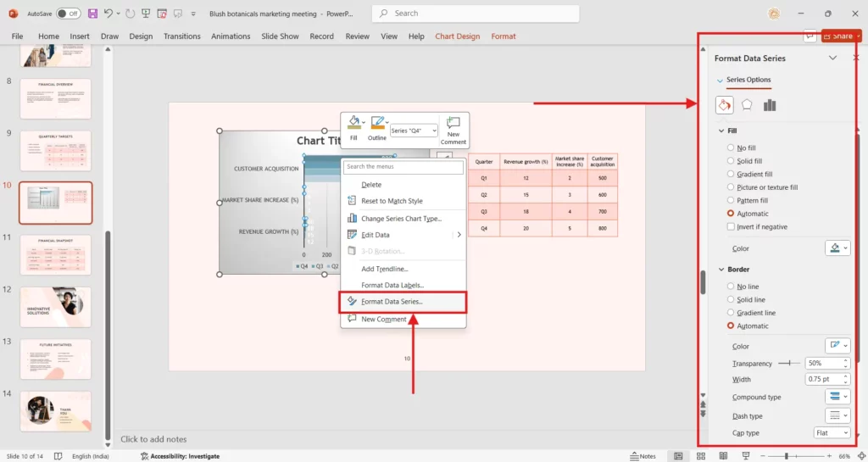Image resolution: width=868 pixels, height=462 pixels.
Task: Click the Undo arrow icon
Action: tap(108, 14)
